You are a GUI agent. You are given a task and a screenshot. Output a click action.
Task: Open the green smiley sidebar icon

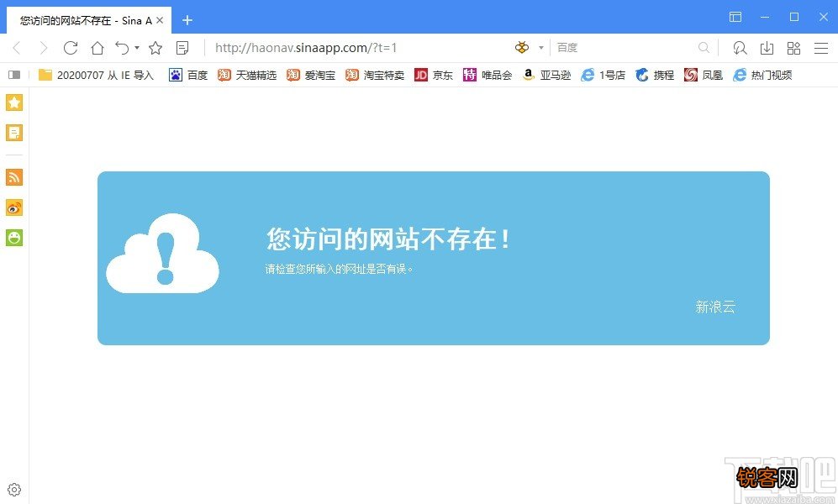pyautogui.click(x=14, y=238)
